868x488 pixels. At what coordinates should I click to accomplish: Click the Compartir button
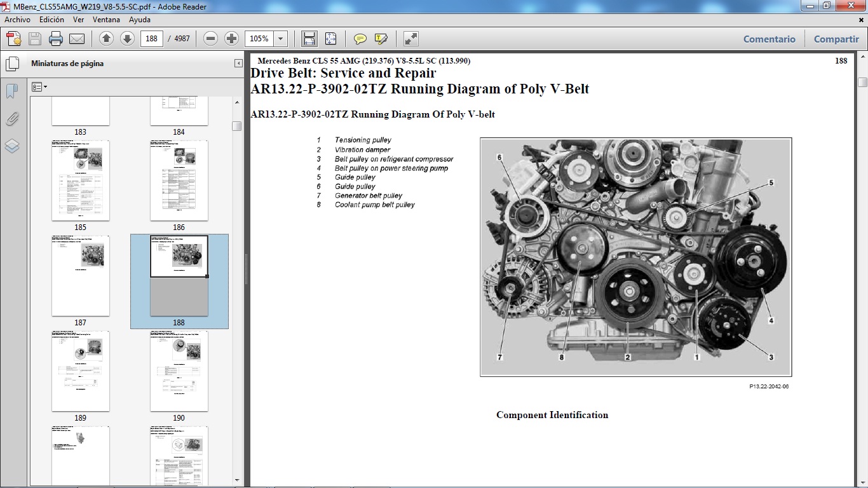pyautogui.click(x=836, y=39)
